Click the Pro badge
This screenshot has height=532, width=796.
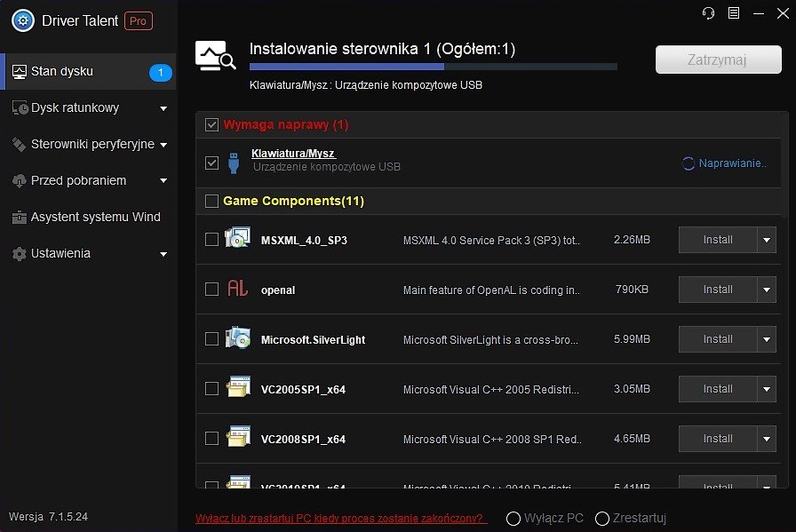pyautogui.click(x=138, y=21)
